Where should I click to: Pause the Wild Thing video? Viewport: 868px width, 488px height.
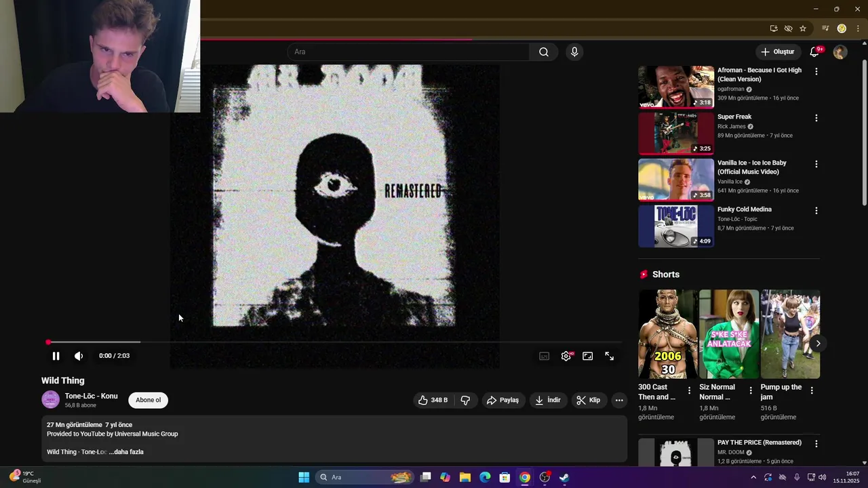(x=56, y=356)
